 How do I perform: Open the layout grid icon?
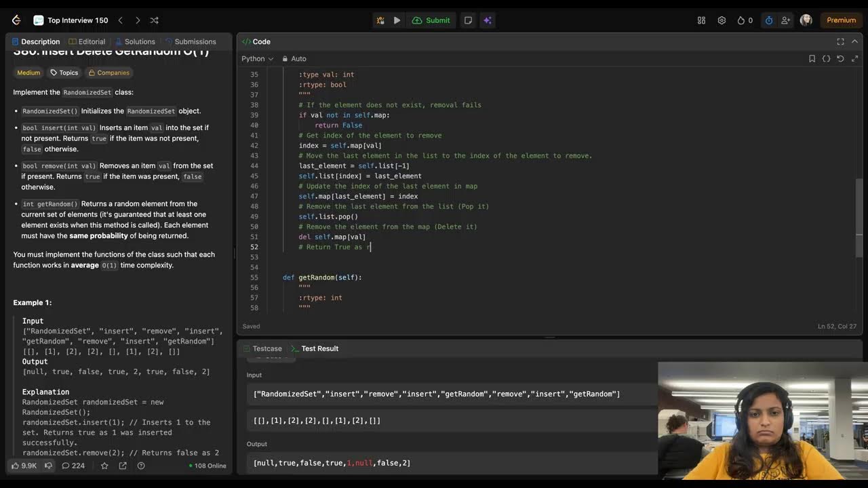(701, 20)
